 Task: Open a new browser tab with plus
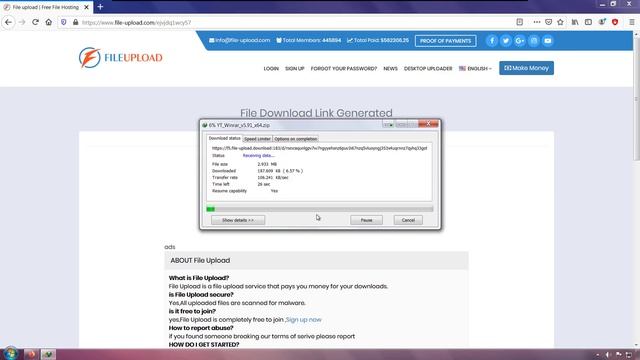tap(100, 7)
